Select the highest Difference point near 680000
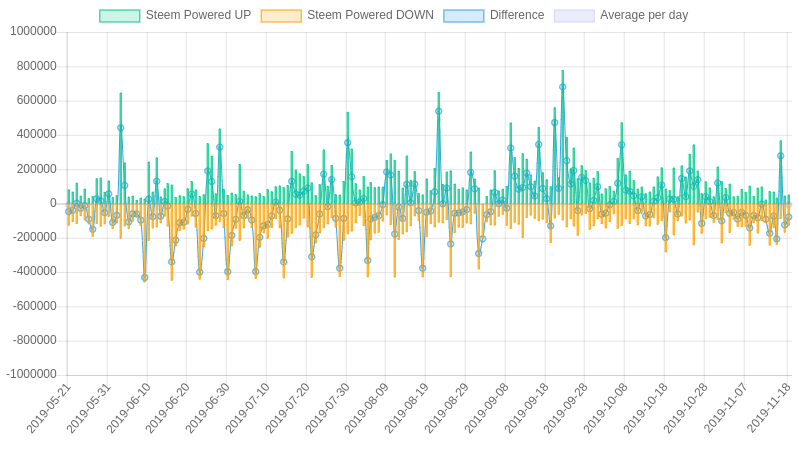 click(x=562, y=87)
